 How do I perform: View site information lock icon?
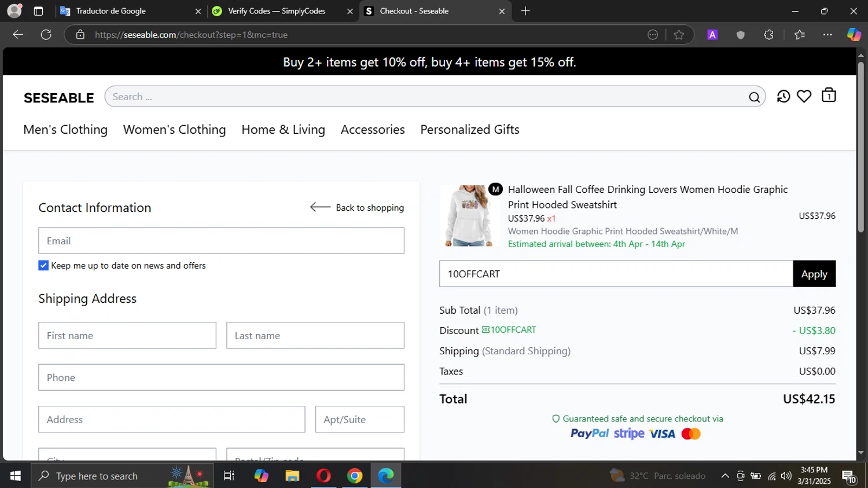coord(80,35)
